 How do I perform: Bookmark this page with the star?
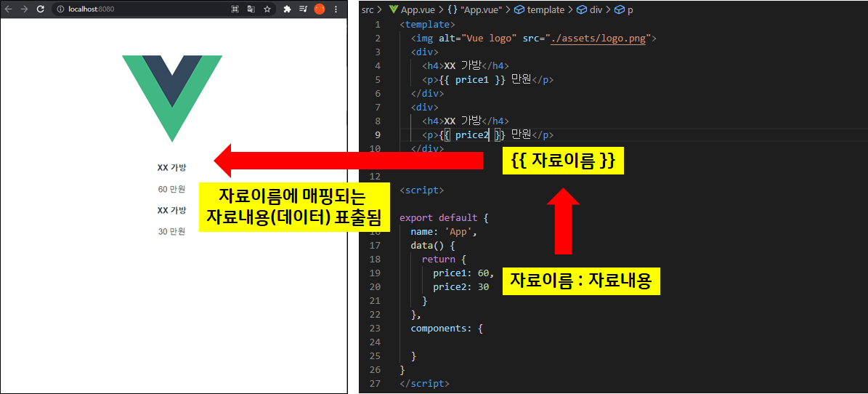tap(267, 9)
